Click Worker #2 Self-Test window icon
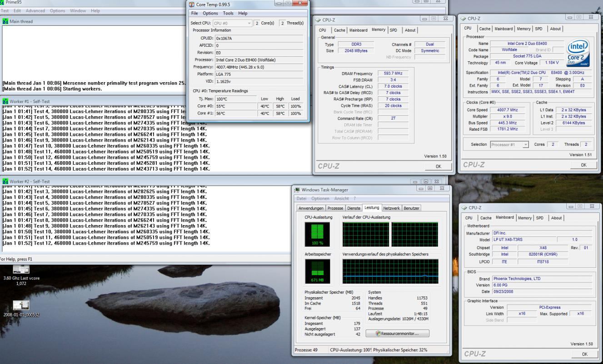 [5, 182]
